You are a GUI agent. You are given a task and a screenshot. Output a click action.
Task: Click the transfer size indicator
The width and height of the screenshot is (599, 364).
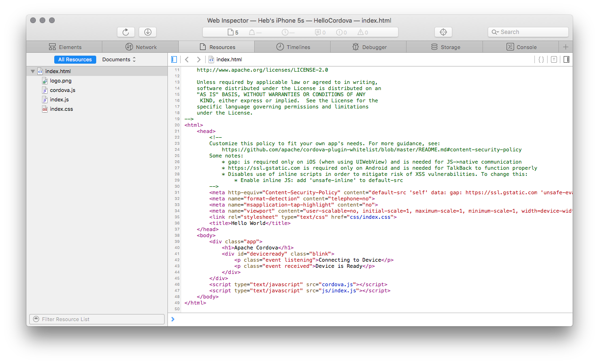[255, 33]
